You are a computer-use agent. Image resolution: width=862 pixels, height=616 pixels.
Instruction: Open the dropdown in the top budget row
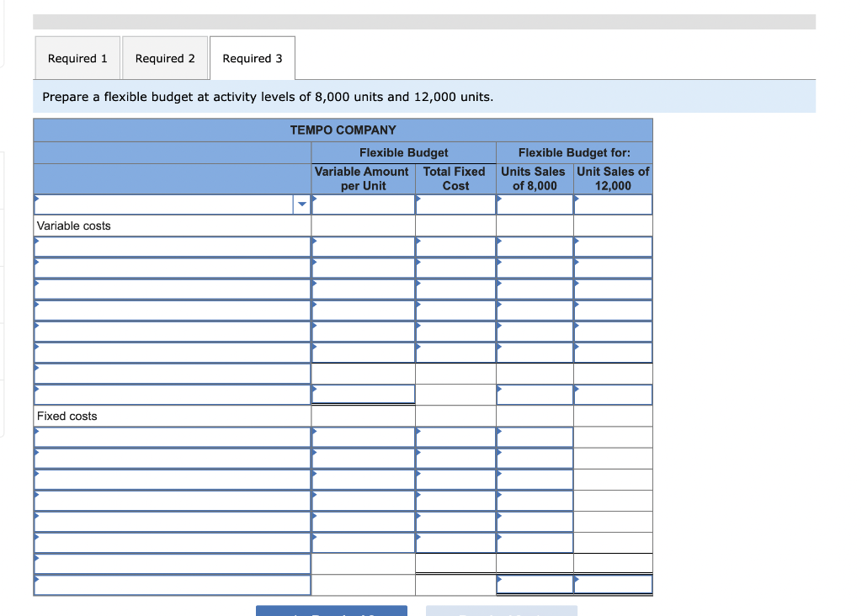303,204
